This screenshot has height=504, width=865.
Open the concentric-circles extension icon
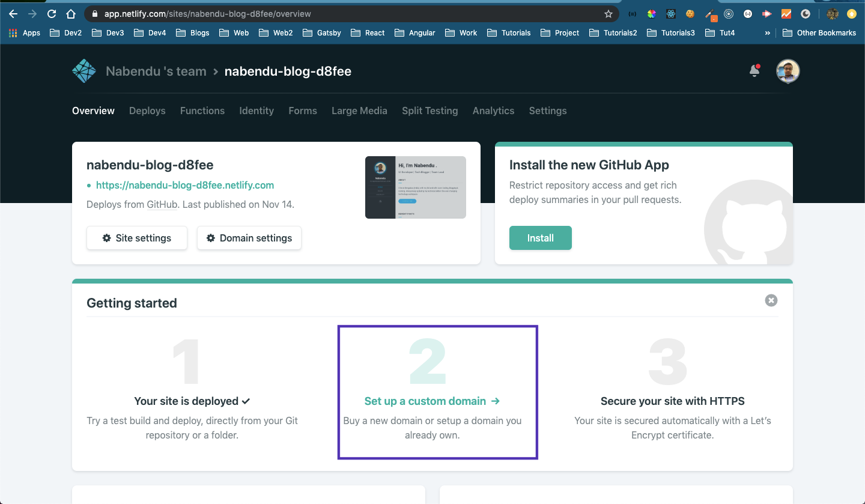(x=729, y=14)
